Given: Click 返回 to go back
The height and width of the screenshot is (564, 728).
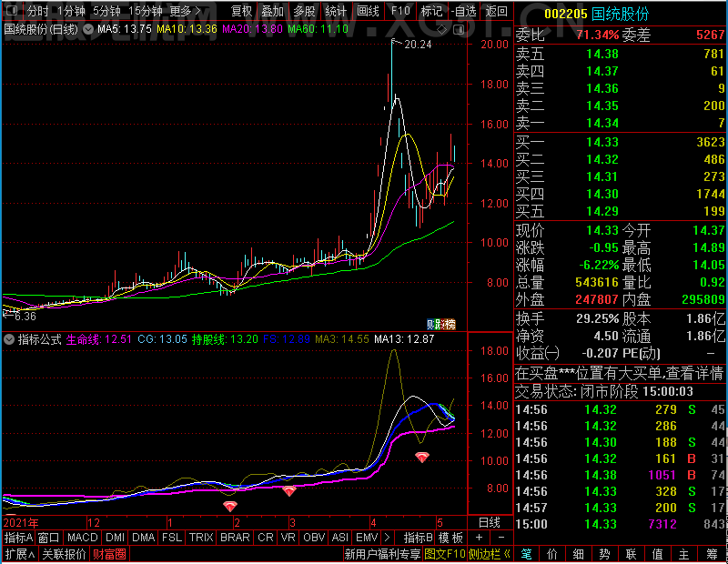Looking at the screenshot, I should (496, 11).
